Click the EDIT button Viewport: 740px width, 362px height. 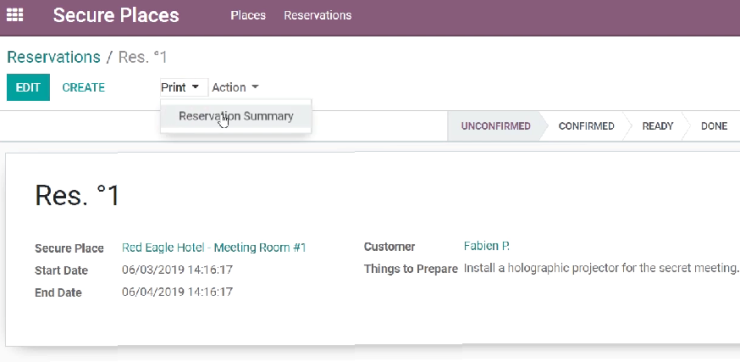coord(28,87)
